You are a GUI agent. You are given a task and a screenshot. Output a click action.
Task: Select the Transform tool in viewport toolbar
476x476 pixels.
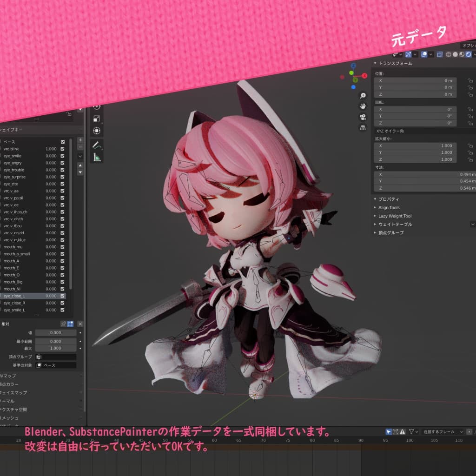point(97,131)
